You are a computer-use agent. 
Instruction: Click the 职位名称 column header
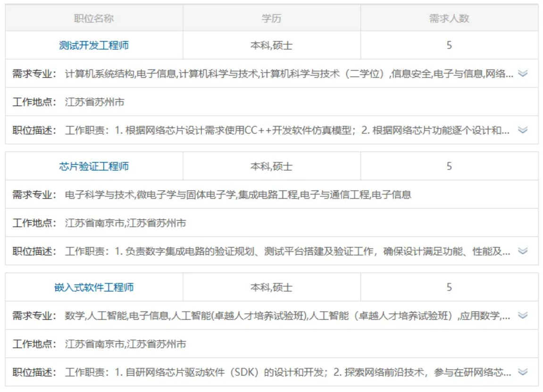94,18
